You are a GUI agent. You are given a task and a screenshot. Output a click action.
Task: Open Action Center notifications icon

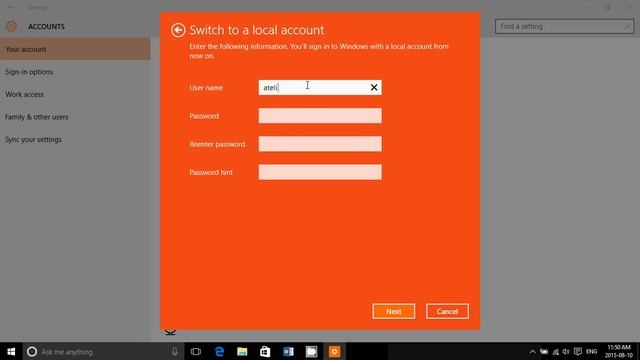pos(578,351)
